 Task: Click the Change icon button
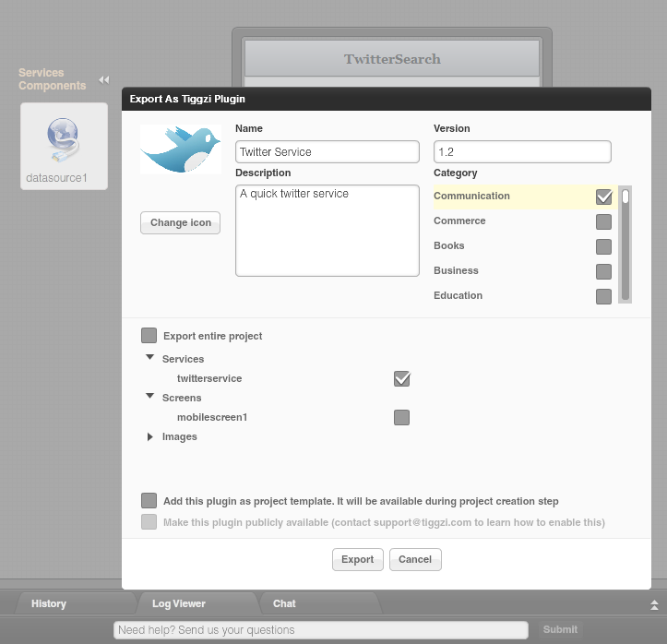181,222
